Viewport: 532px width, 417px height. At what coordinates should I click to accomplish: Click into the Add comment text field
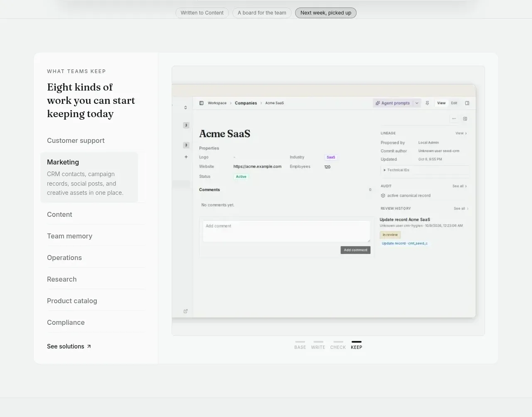click(286, 231)
